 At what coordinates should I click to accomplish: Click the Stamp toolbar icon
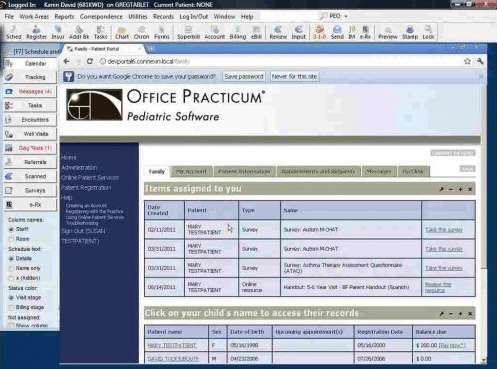pyautogui.click(x=410, y=32)
